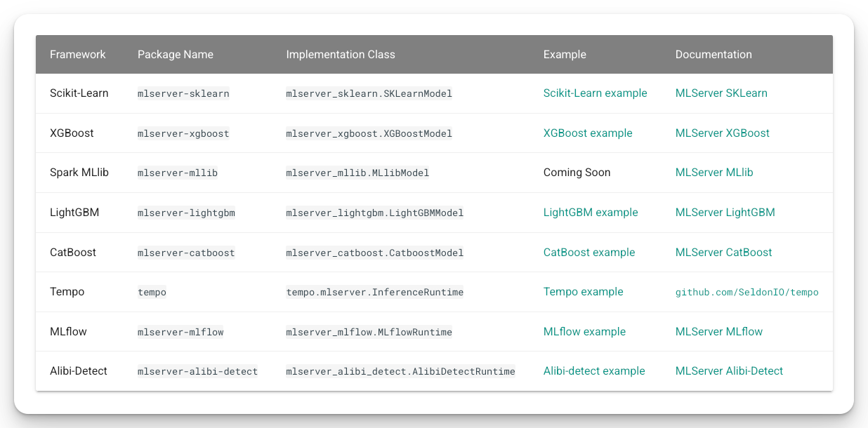Viewport: 868px width, 428px height.
Task: Open the Alibi-detect example link
Action: (x=594, y=371)
